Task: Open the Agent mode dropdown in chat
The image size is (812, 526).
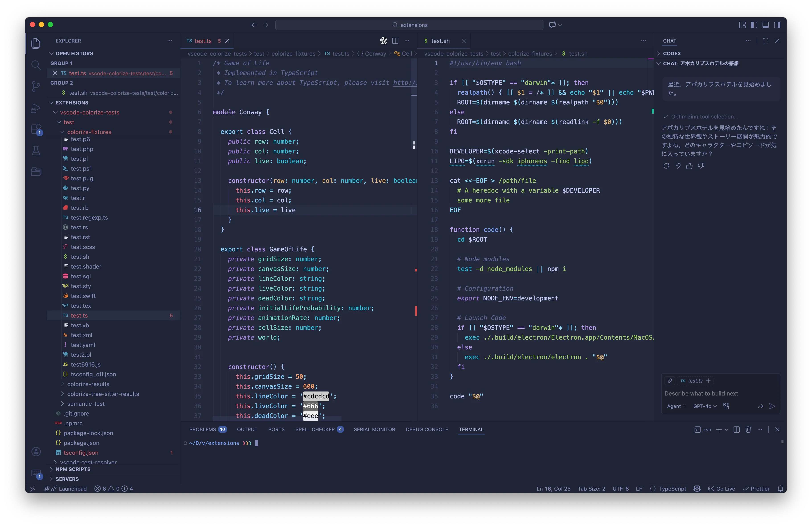Action: tap(676, 406)
